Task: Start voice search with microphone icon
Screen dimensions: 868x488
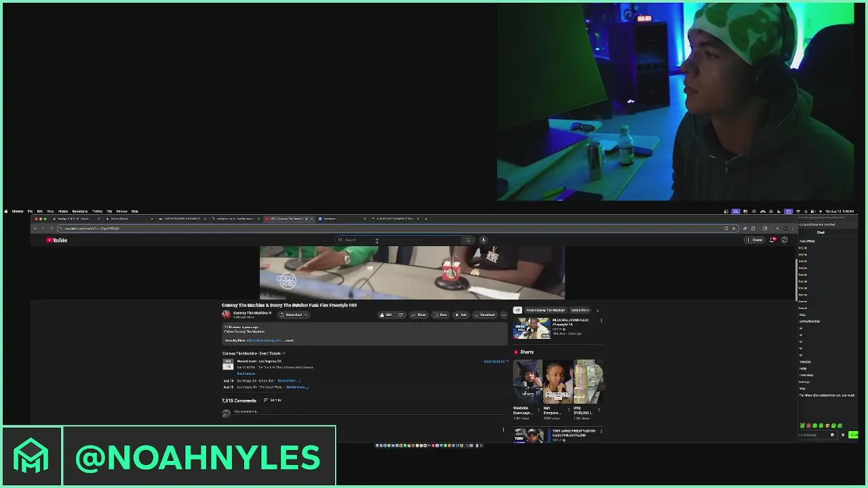Action: click(484, 240)
